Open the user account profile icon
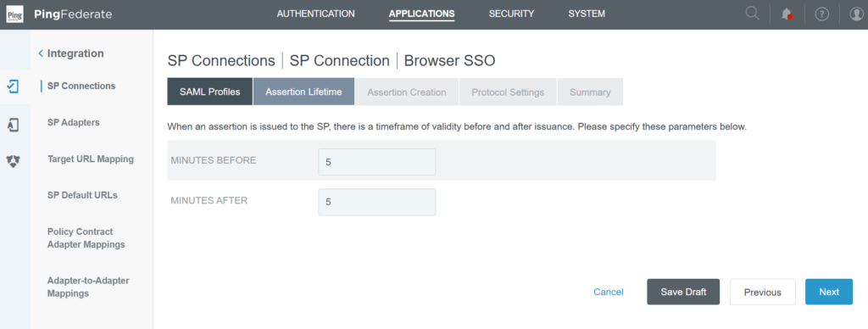The width and height of the screenshot is (868, 329). click(x=856, y=14)
